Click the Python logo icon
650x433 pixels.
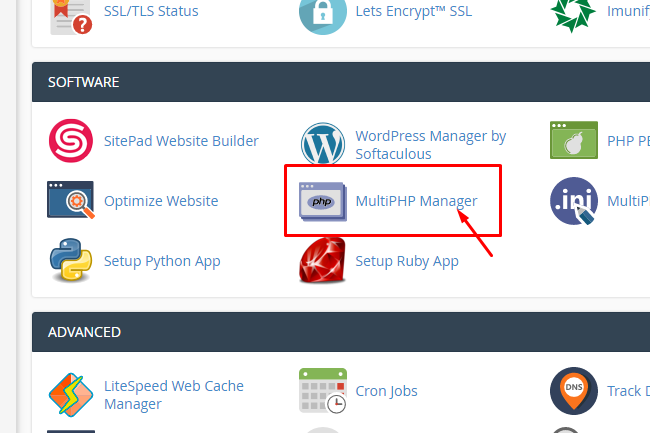coord(71,260)
